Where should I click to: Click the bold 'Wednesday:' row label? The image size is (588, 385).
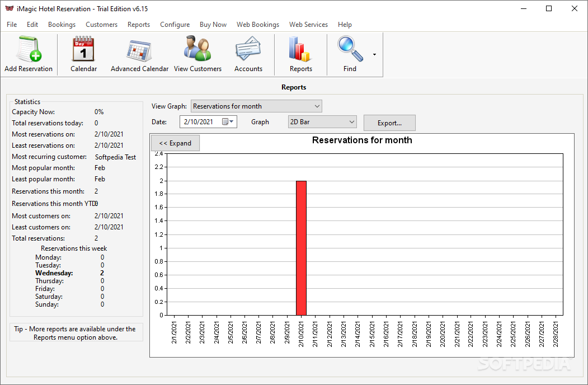[x=54, y=273]
